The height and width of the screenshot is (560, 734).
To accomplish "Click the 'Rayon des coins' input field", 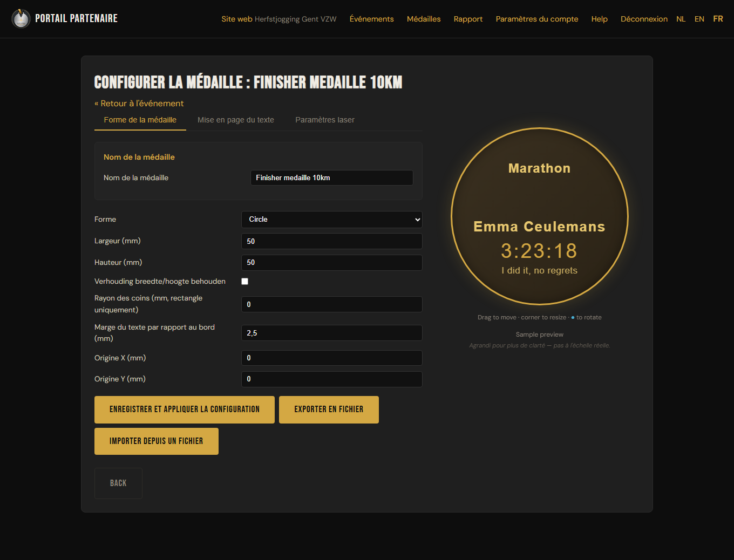I will coord(331,304).
